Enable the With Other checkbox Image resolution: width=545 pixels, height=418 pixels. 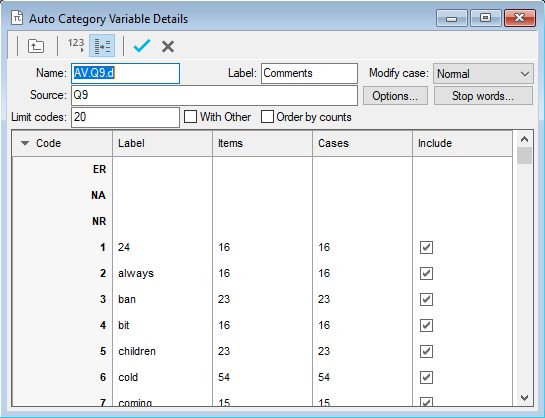click(x=190, y=117)
